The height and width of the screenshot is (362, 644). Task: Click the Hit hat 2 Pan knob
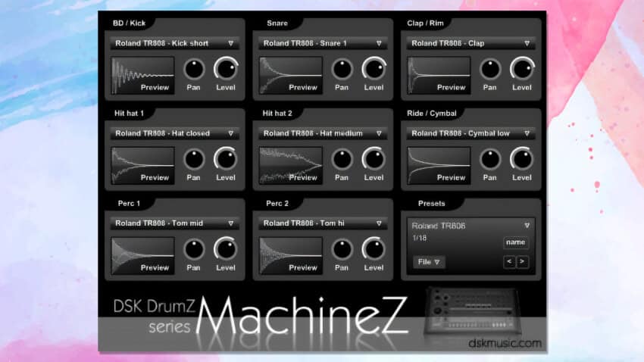point(342,159)
